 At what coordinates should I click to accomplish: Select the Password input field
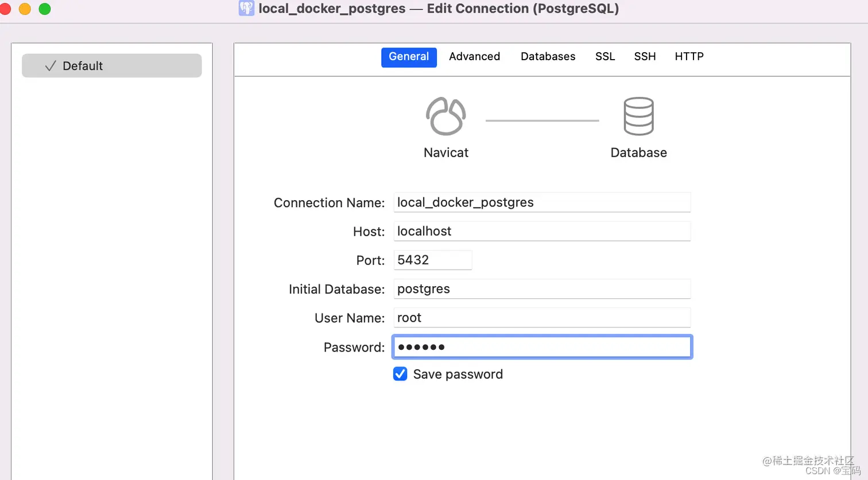541,347
